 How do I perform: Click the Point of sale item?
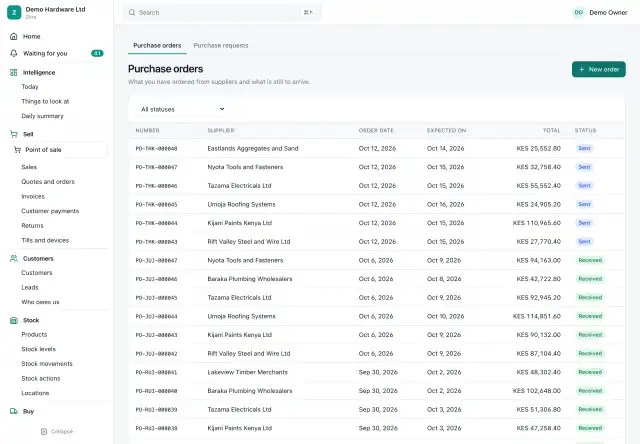click(x=59, y=150)
